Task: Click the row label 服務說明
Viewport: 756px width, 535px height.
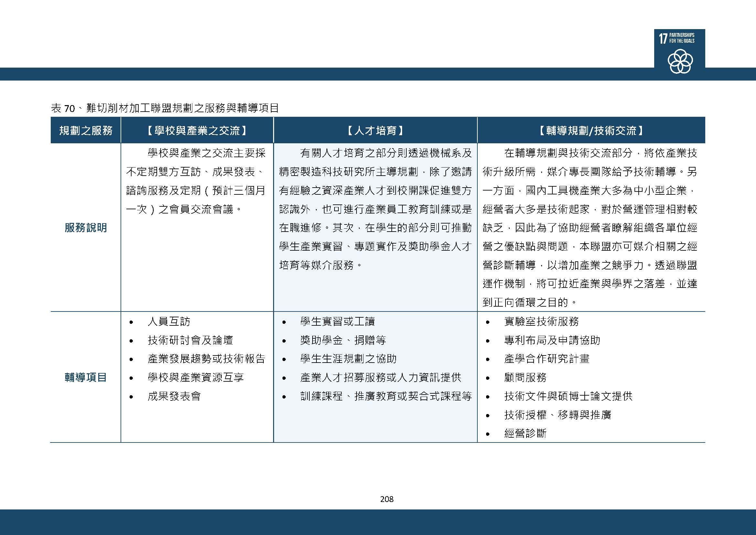Action: point(86,228)
